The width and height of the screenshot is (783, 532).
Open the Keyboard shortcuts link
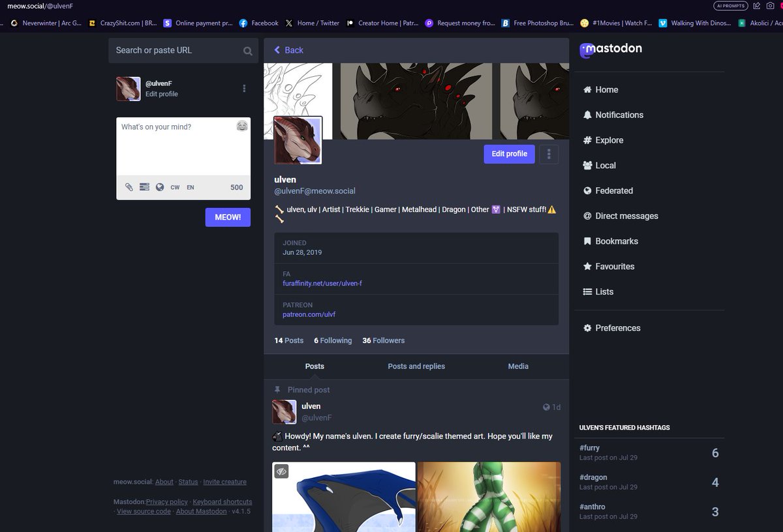(223, 502)
